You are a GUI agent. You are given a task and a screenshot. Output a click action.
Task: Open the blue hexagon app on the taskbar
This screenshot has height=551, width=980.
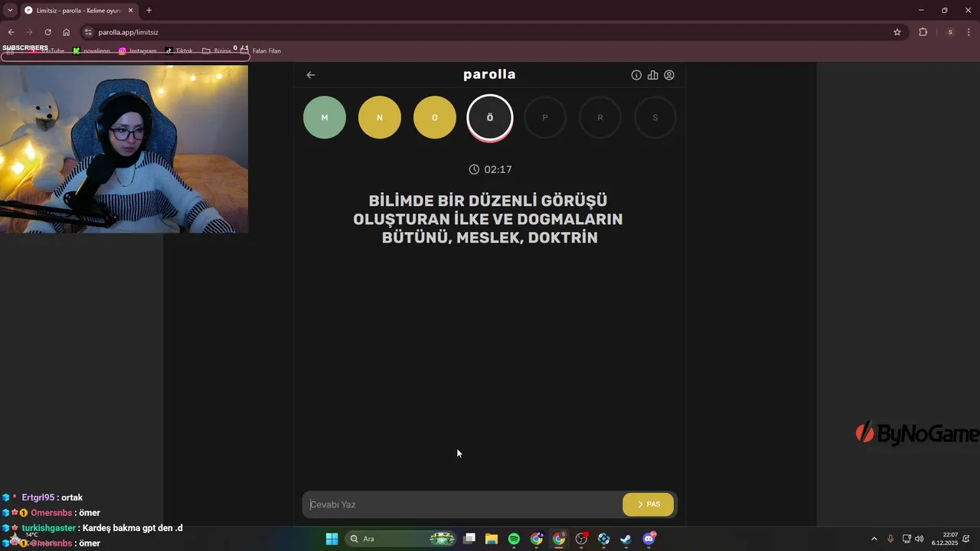point(604,539)
